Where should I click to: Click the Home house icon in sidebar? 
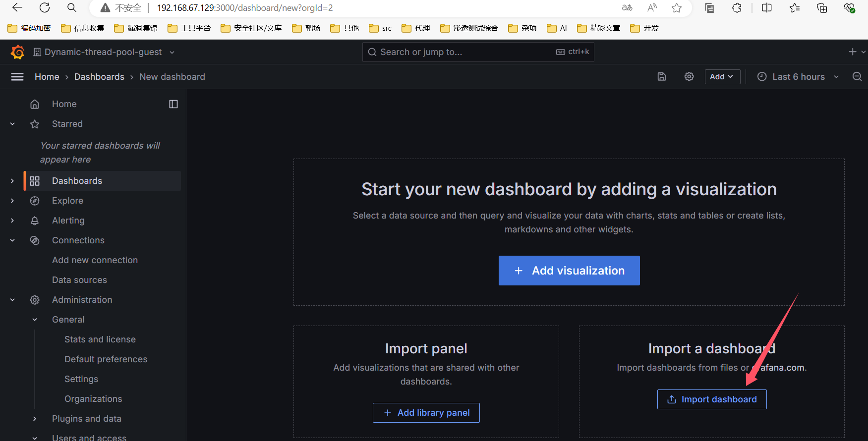[35, 104]
